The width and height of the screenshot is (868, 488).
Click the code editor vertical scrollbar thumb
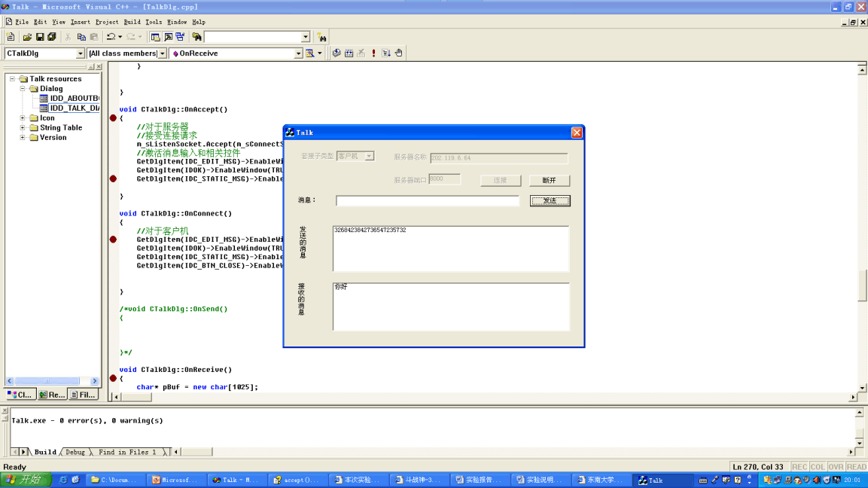[x=862, y=285]
